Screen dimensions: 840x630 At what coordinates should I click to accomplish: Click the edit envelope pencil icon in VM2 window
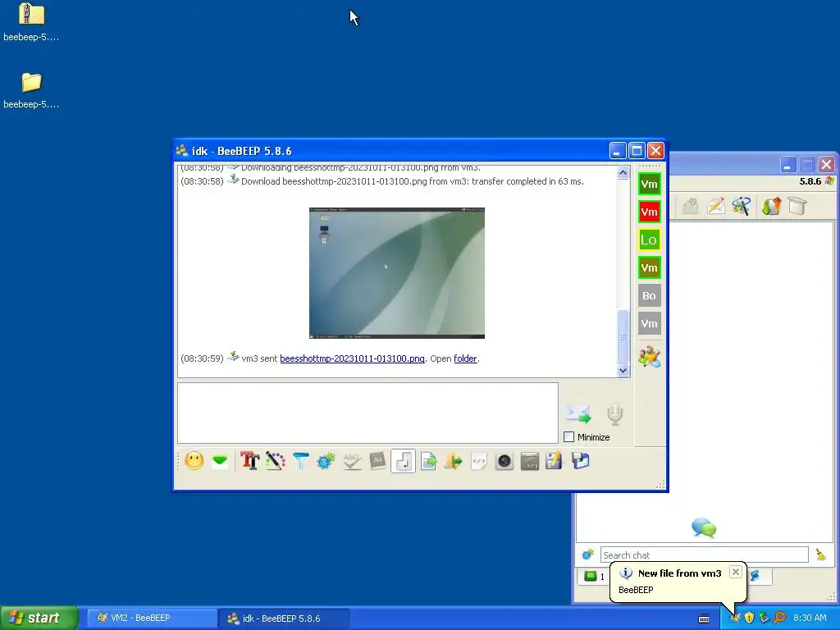click(715, 206)
